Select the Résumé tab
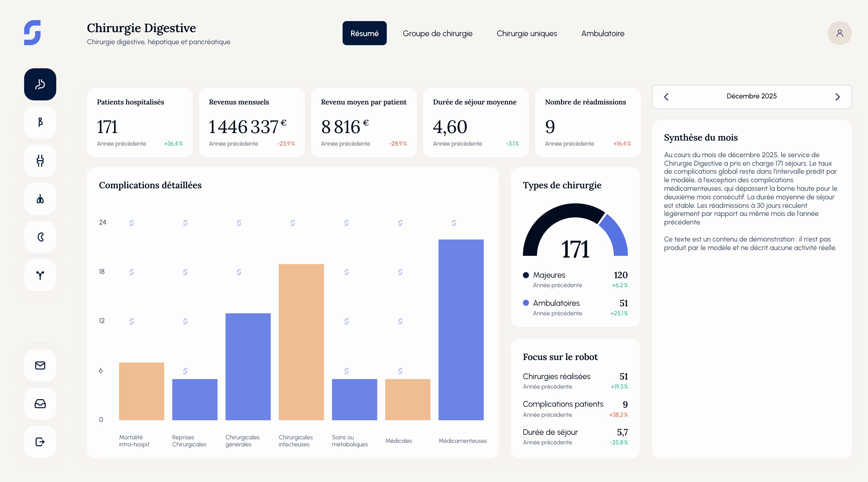The image size is (868, 482). (x=365, y=33)
